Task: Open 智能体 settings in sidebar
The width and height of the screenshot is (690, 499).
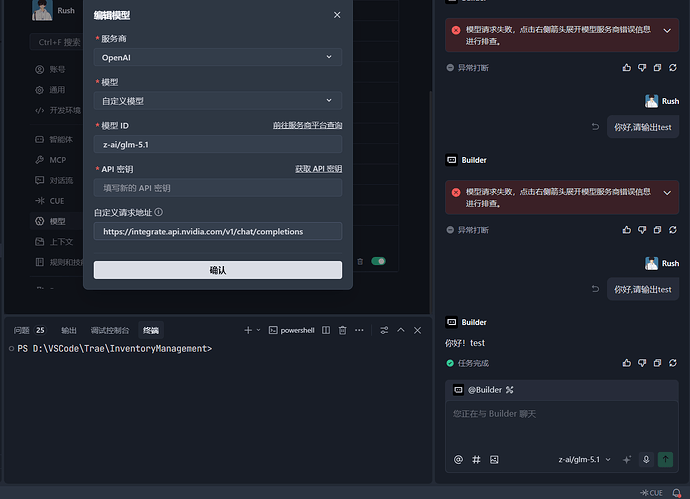Action: pos(54,139)
